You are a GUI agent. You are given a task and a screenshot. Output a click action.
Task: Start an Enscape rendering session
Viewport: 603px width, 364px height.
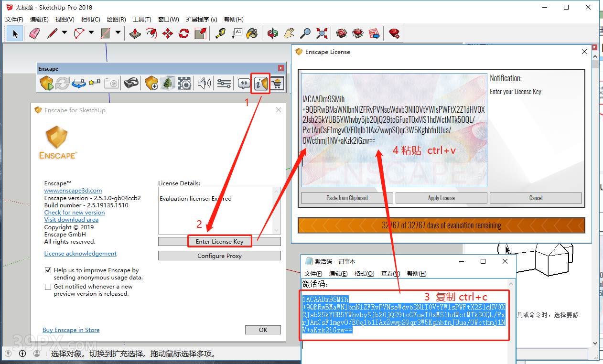tap(46, 83)
